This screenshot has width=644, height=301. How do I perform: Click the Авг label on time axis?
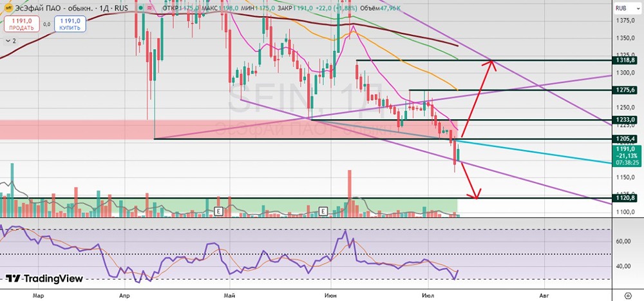click(544, 295)
